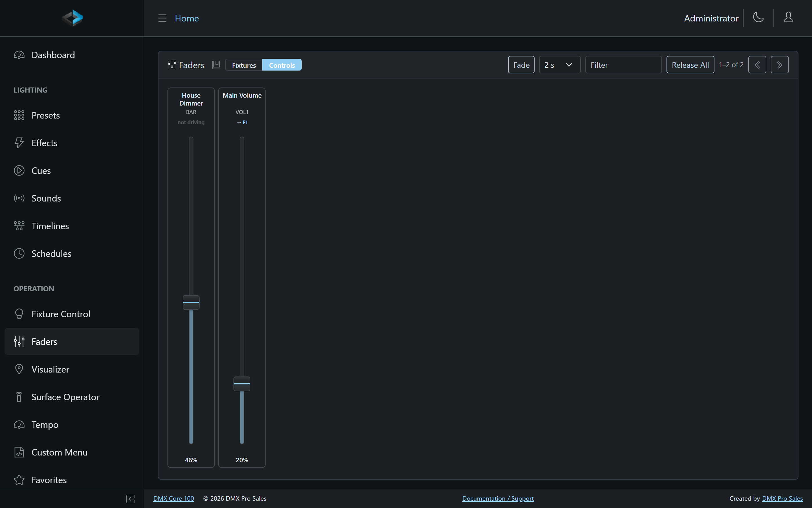Go to Fixture Control
Image resolution: width=812 pixels, height=508 pixels.
(72, 314)
